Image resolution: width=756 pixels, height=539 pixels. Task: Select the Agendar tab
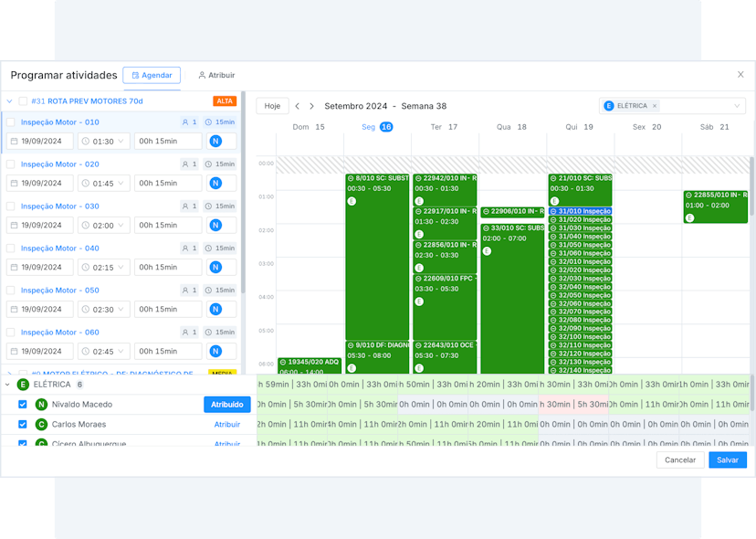click(x=152, y=75)
